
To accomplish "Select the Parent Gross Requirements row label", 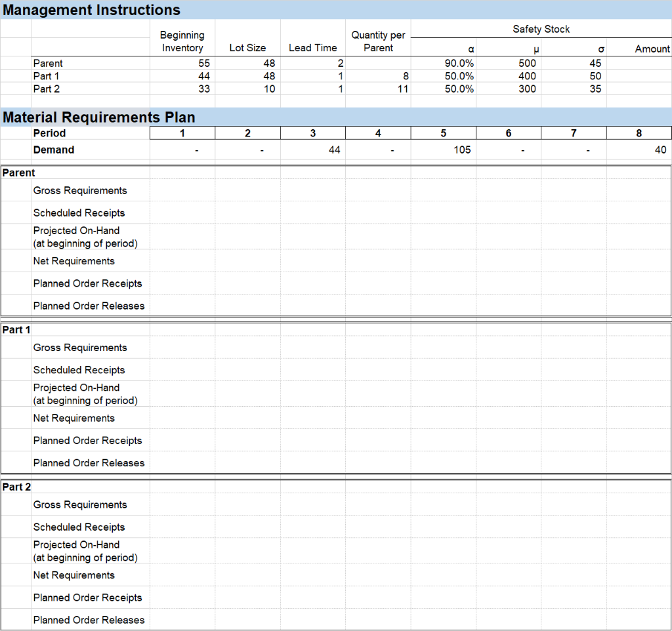I will (80, 190).
